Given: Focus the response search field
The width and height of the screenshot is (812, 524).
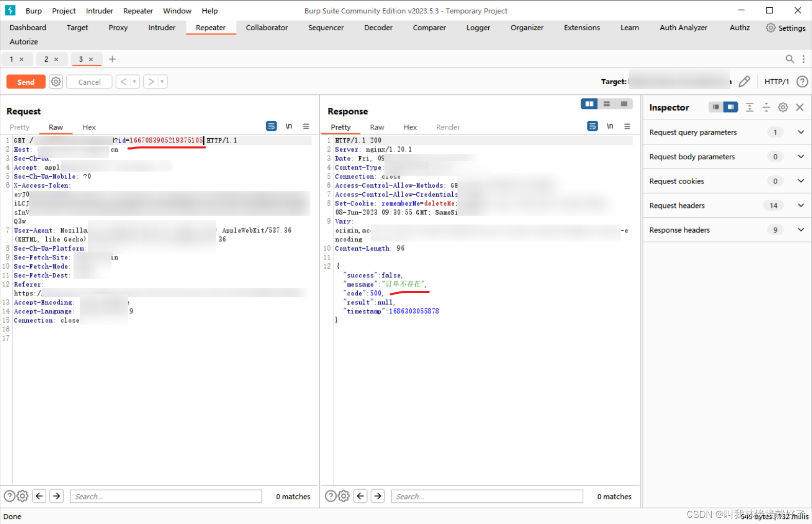Looking at the screenshot, I should tap(487, 496).
